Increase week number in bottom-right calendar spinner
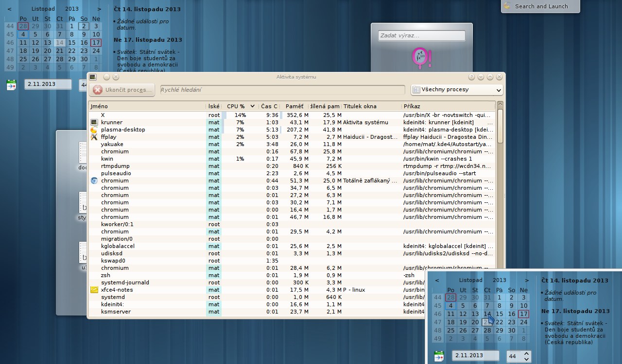The image size is (622, 364). click(527, 353)
